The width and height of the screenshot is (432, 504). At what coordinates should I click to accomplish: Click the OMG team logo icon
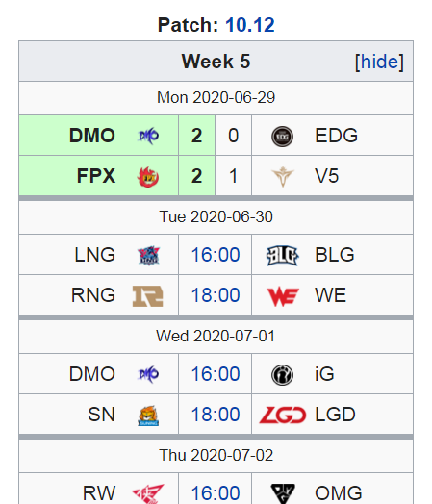pyautogui.click(x=283, y=493)
